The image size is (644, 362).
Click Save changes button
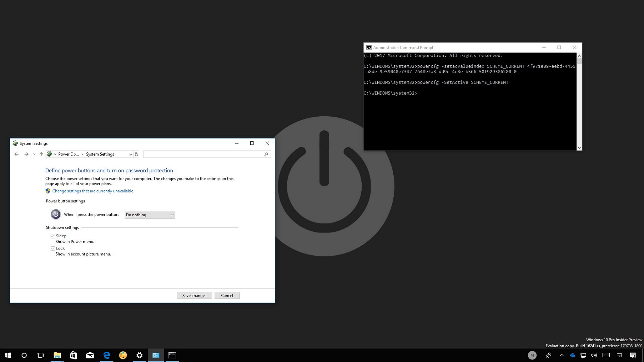(x=194, y=295)
